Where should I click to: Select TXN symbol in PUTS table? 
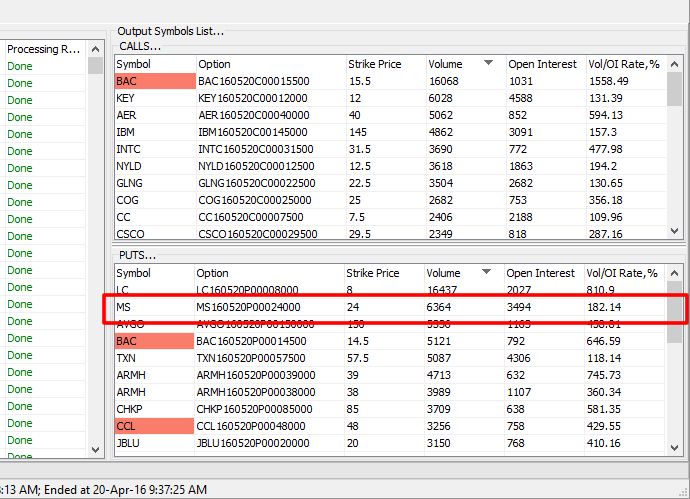coord(126,358)
